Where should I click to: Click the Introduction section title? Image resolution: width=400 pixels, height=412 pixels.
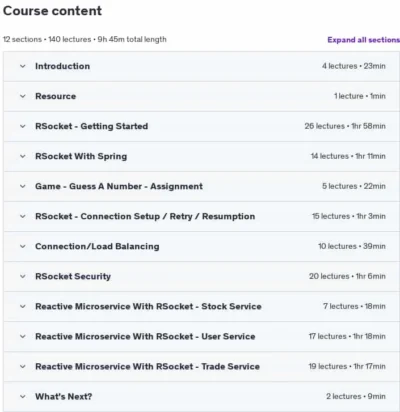click(x=63, y=66)
